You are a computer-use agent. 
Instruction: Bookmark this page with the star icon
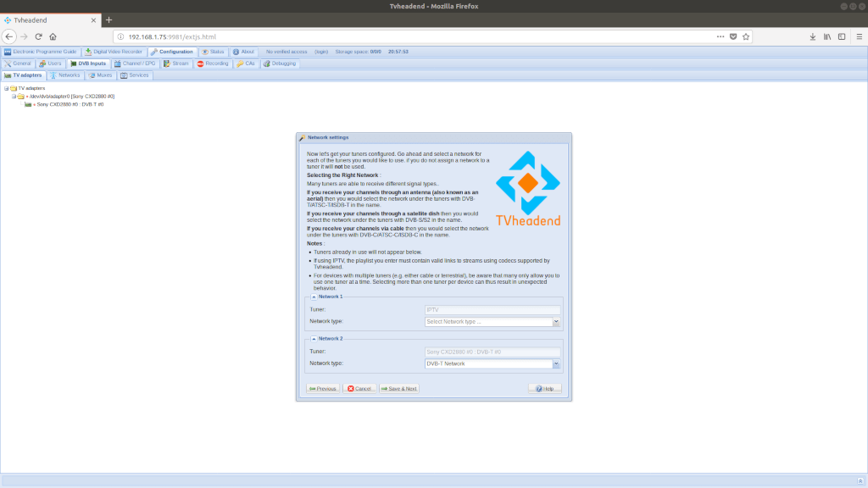coord(746,36)
